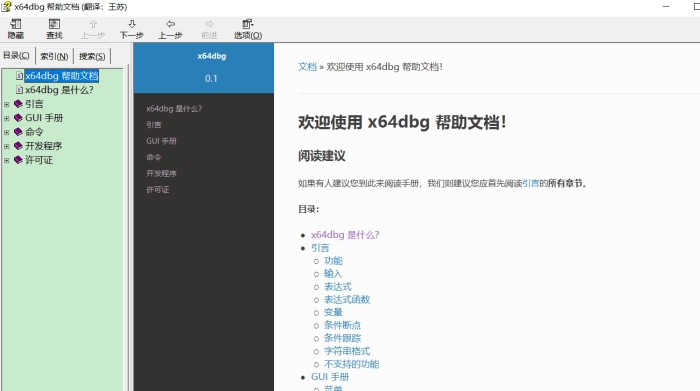Click the book icon next to 开发程序
This screenshot has height=391, width=700.
click(x=18, y=146)
